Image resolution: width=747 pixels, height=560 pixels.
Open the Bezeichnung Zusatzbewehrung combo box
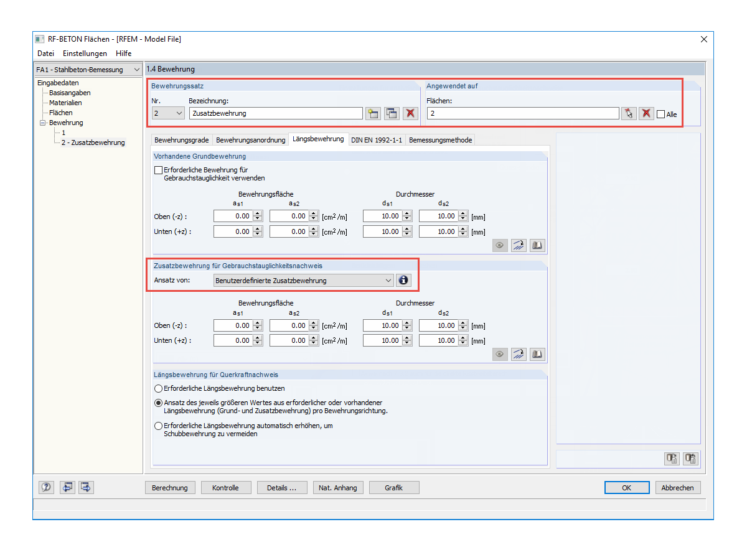point(276,113)
